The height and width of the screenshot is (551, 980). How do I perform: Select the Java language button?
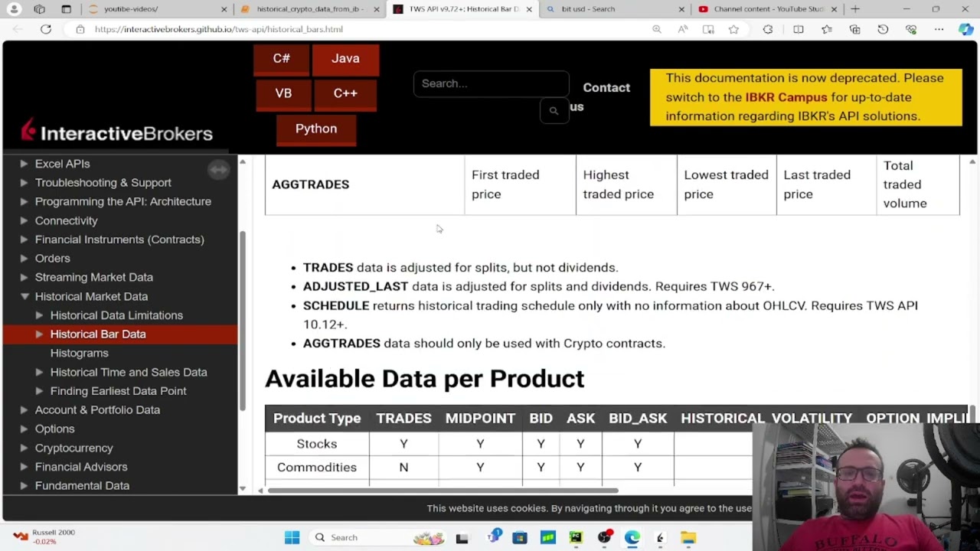pos(345,59)
